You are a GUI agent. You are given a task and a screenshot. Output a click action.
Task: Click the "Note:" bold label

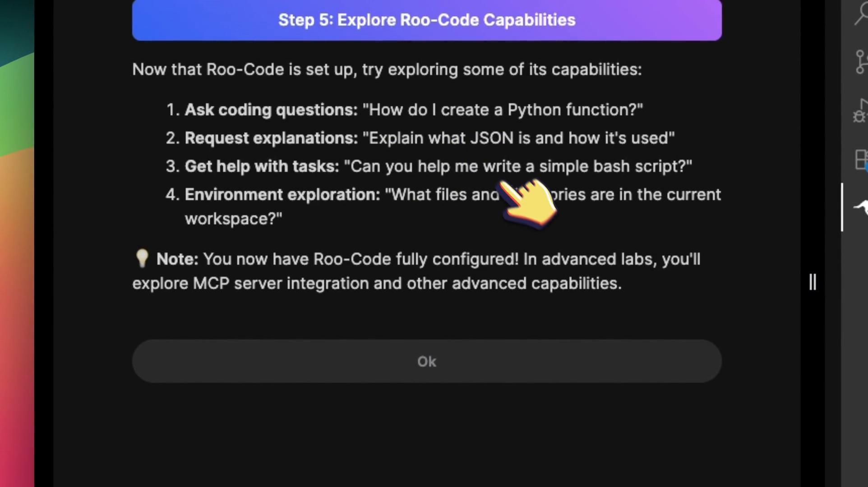point(177,259)
